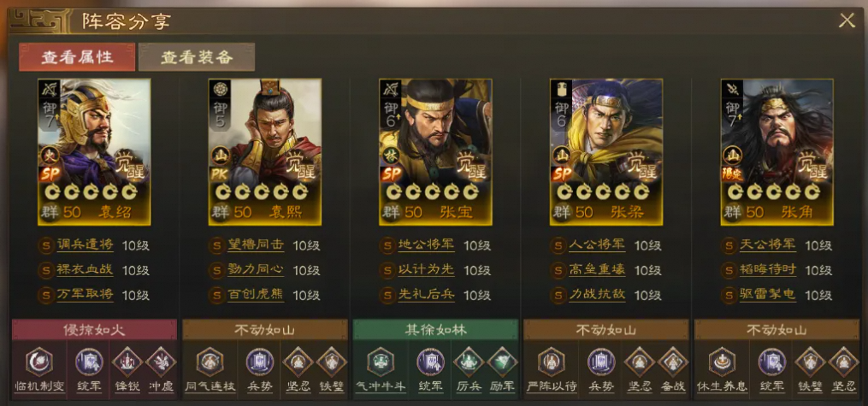This screenshot has width=868, height=406.
Task: Click the 望橹同击 skill link
Action: tap(256, 245)
